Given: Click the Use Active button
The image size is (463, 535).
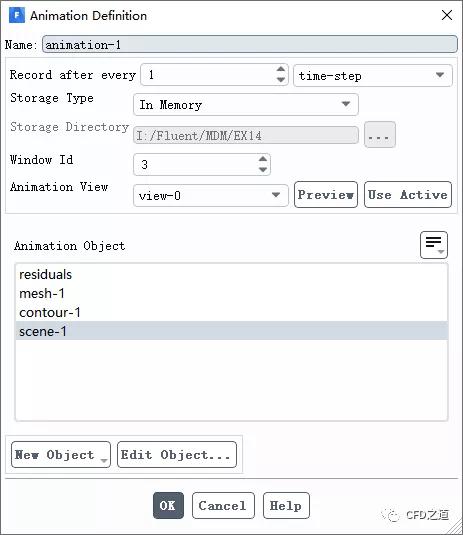Looking at the screenshot, I should (408, 195).
